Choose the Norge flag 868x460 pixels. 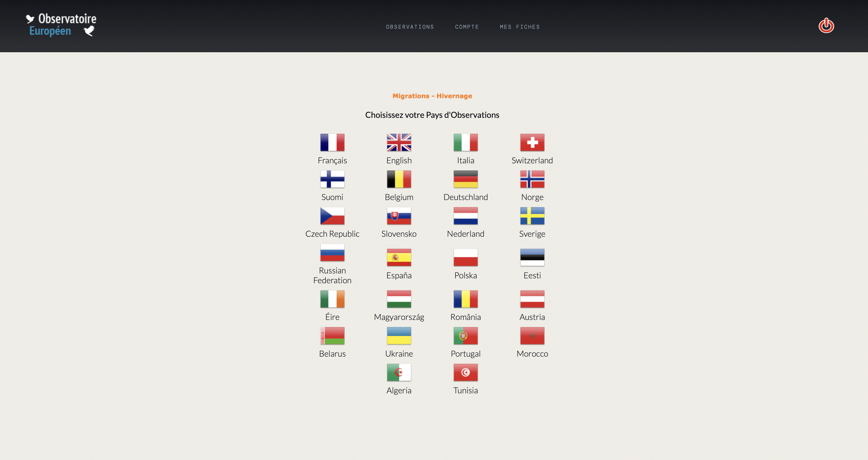(x=532, y=179)
